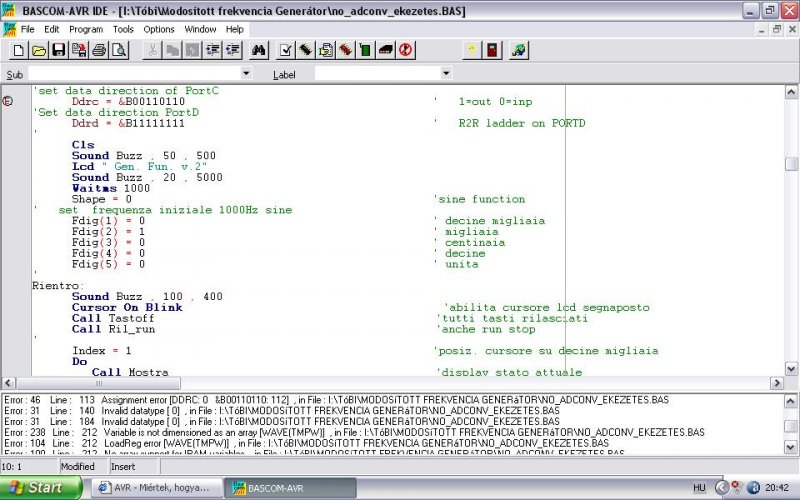Viewport: 800px width, 500px height.
Task: Indent block with first indent icon
Action: 213,50
